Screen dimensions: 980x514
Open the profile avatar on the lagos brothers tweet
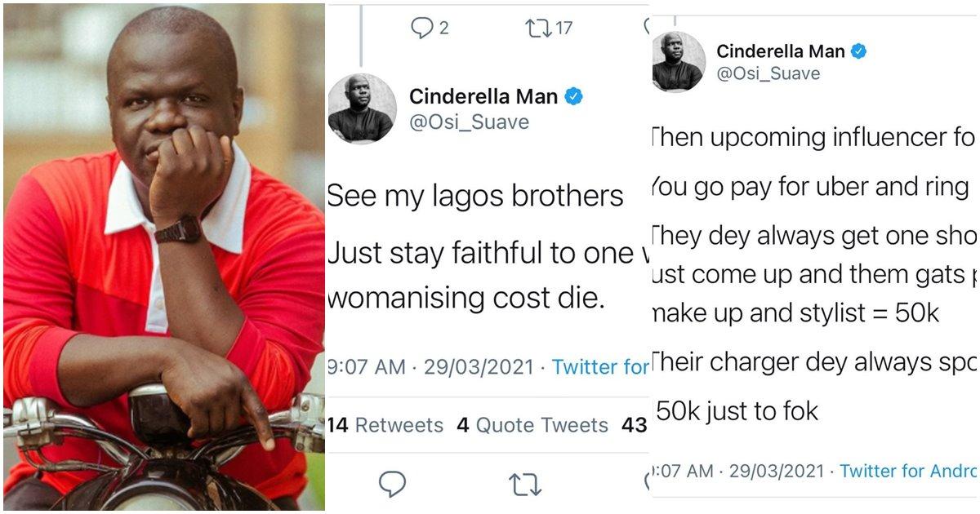tap(362, 109)
